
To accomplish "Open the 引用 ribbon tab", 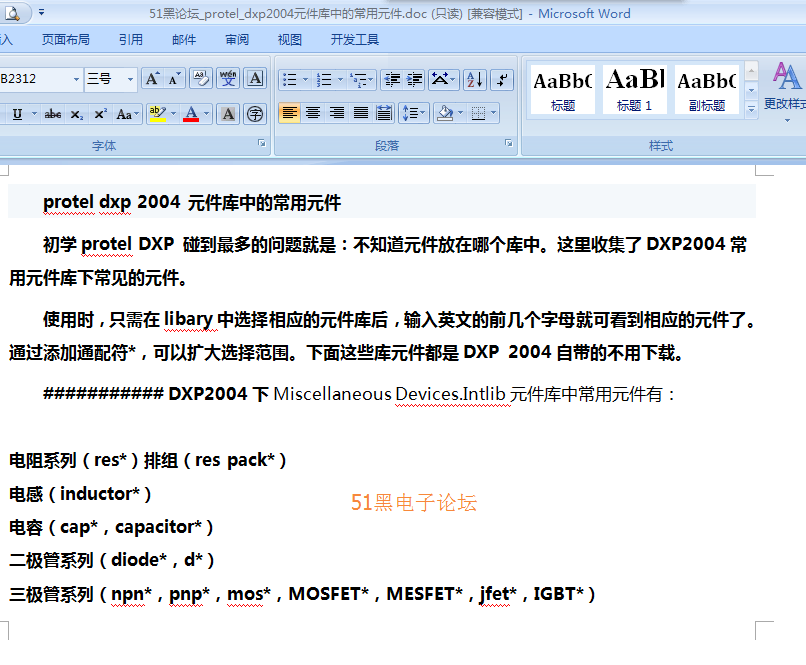I will click(131, 40).
